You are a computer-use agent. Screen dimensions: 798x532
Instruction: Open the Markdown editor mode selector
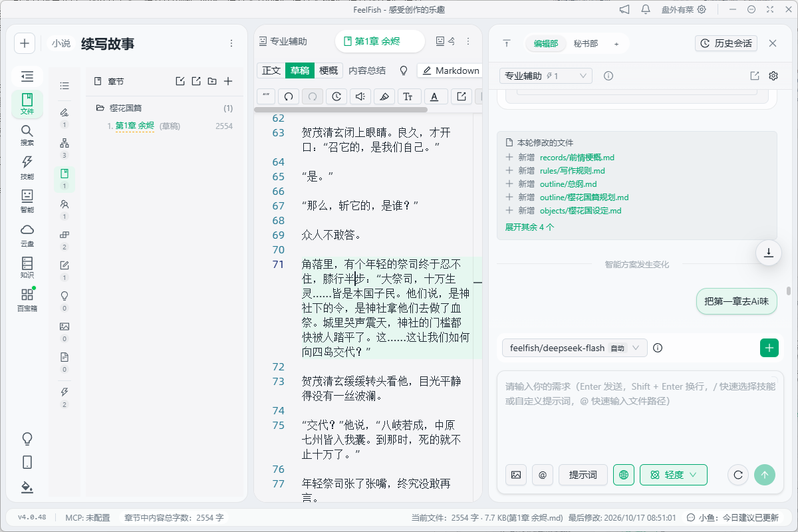tap(450, 70)
